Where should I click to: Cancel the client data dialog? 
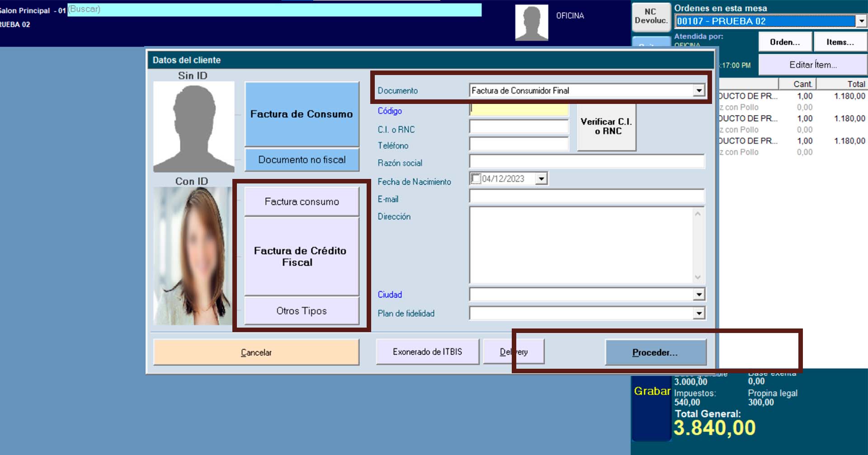(256, 352)
